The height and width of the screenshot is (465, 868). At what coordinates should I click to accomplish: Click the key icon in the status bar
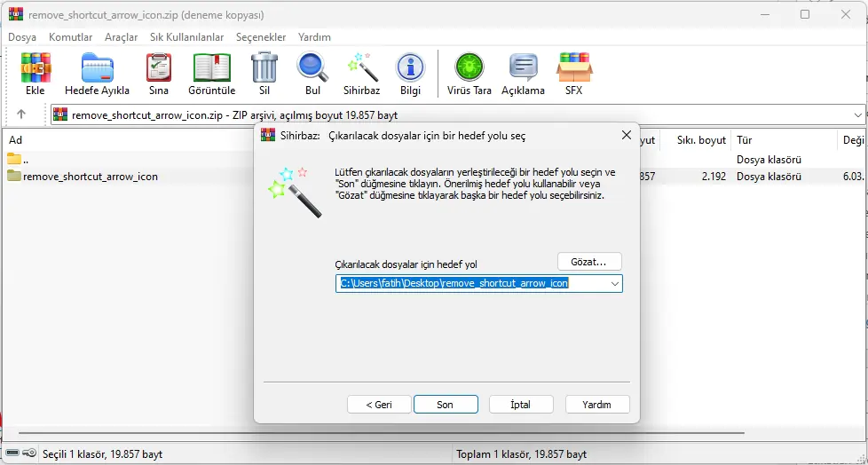point(30,453)
